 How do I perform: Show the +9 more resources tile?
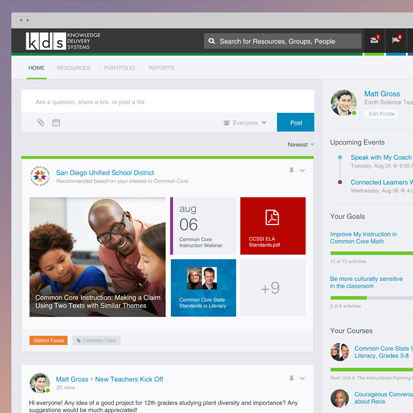[273, 288]
